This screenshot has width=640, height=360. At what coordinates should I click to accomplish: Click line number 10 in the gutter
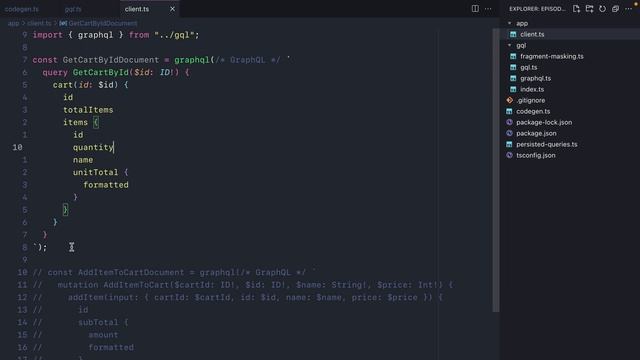point(18,147)
